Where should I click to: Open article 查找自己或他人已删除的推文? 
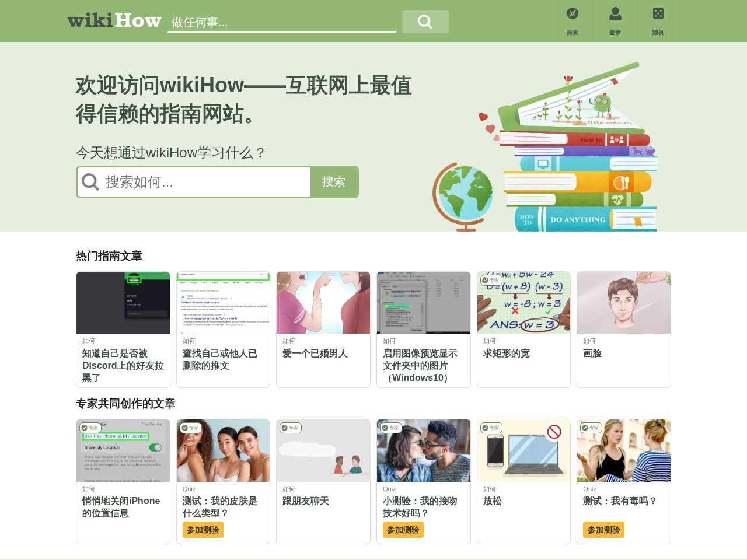(220, 359)
